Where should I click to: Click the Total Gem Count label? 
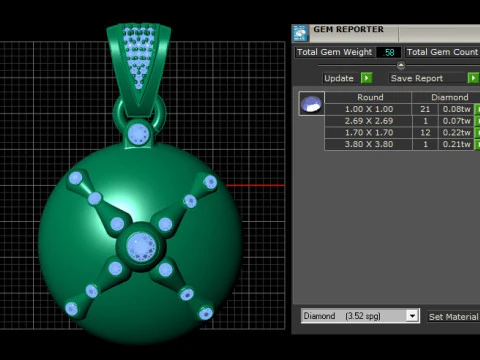(x=442, y=52)
